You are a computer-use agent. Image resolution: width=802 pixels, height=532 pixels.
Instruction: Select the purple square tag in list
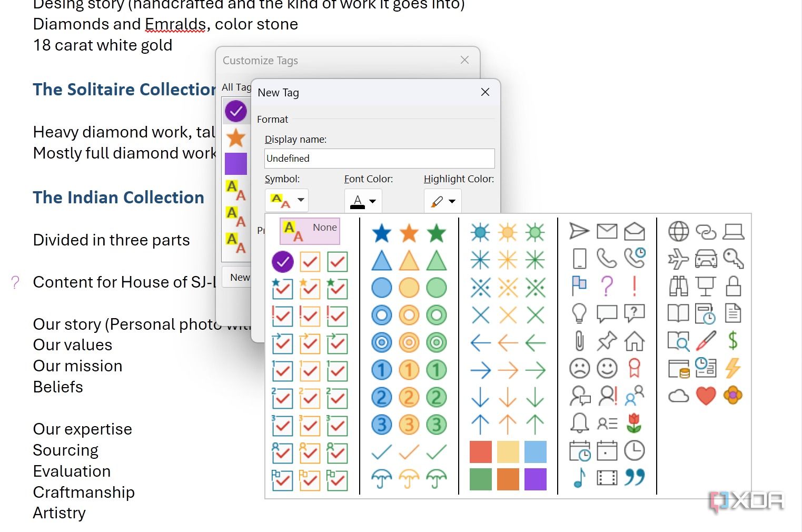[236, 164]
